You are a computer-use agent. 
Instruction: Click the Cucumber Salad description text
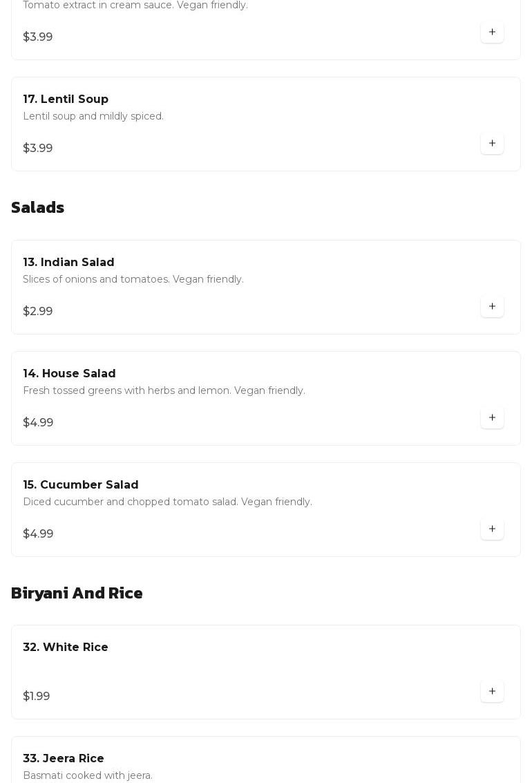pyautogui.click(x=167, y=502)
